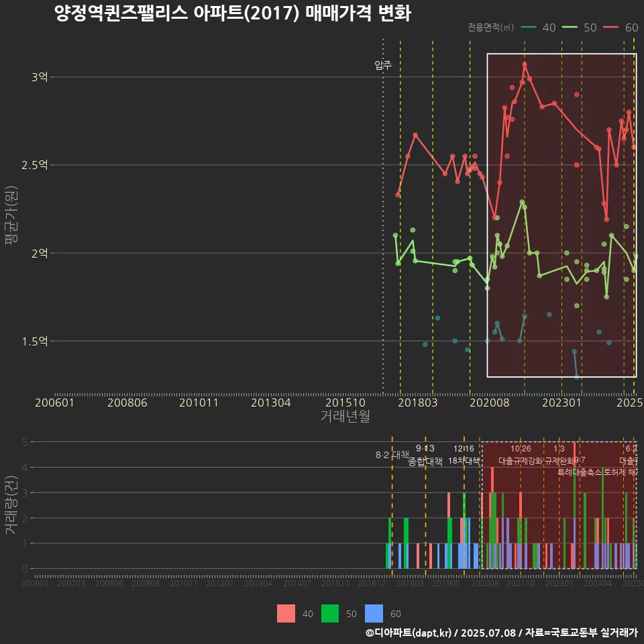The image size is (644, 644).
Task: Click the chart title '양정역퀸즈팰리스 아파트(2017) 매매가격 변화'
Action: point(233,13)
